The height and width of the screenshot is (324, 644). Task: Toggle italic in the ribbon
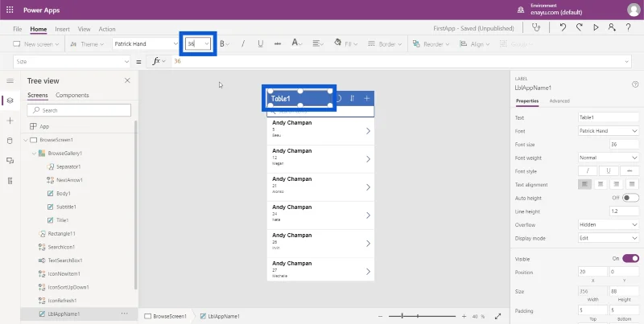[243, 44]
